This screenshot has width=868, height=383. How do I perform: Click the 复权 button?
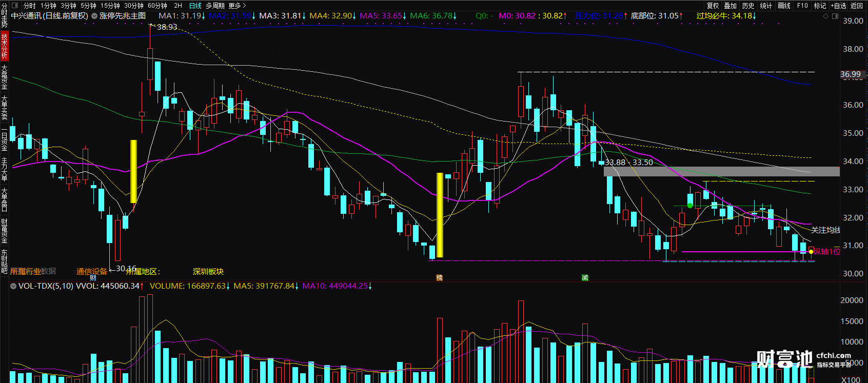coord(713,6)
